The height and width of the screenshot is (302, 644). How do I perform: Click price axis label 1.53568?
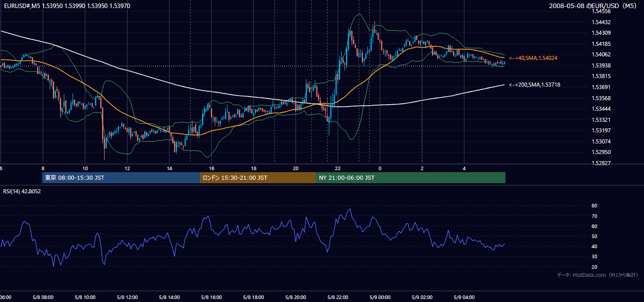tap(602, 98)
